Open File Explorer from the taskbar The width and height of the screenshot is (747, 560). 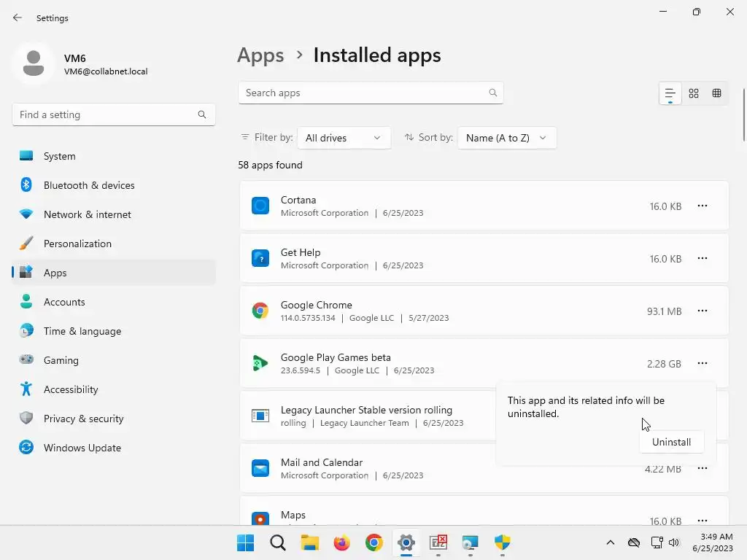pyautogui.click(x=309, y=542)
